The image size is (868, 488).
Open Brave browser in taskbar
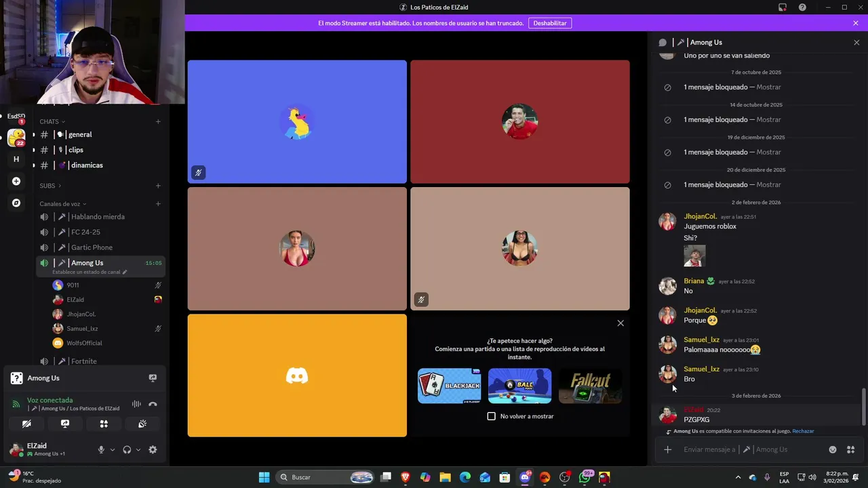(406, 477)
